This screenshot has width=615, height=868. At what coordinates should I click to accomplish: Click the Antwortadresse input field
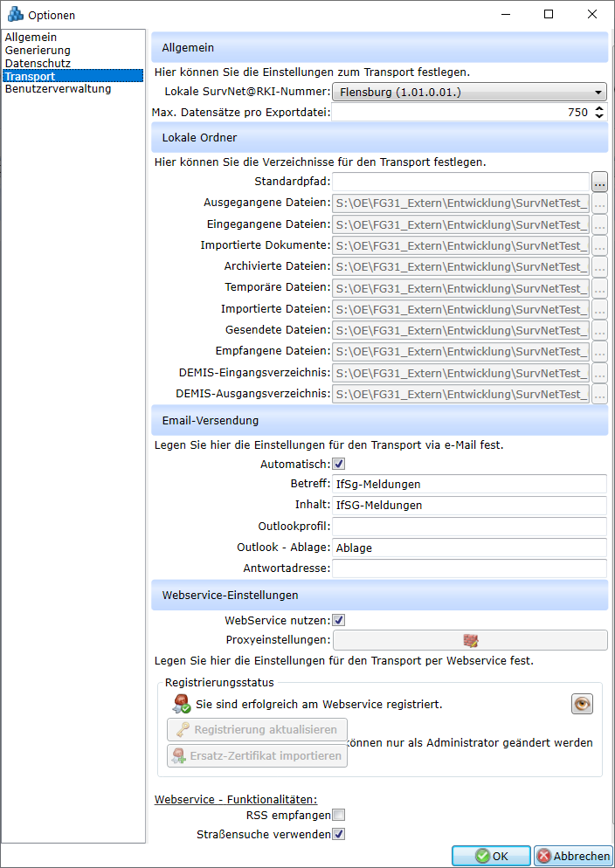pyautogui.click(x=469, y=568)
